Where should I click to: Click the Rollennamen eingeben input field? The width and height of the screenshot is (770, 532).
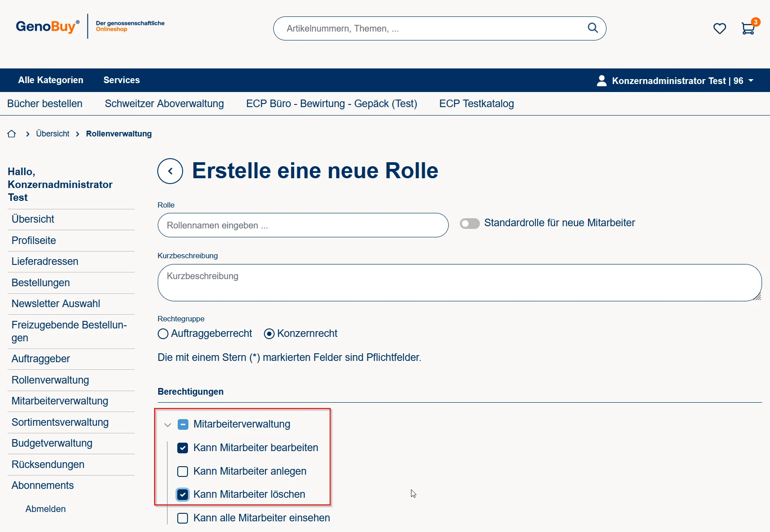pos(303,225)
